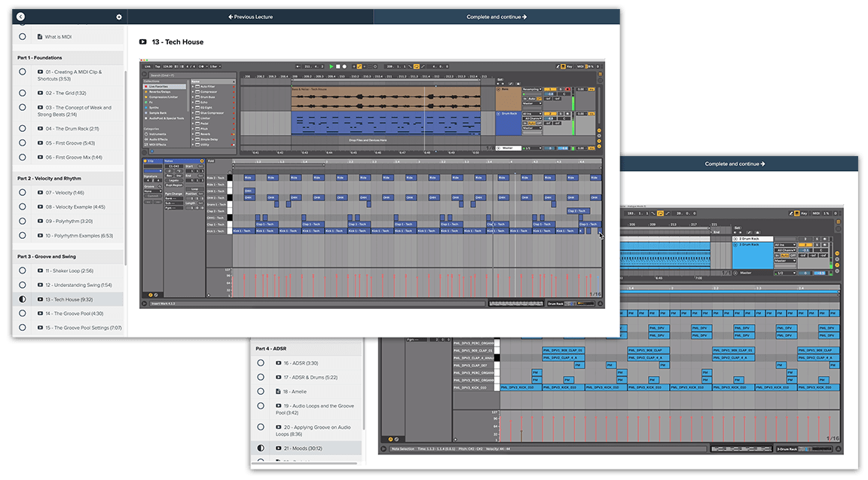Toggle the clip Loop button
The image size is (868, 480).
click(194, 189)
